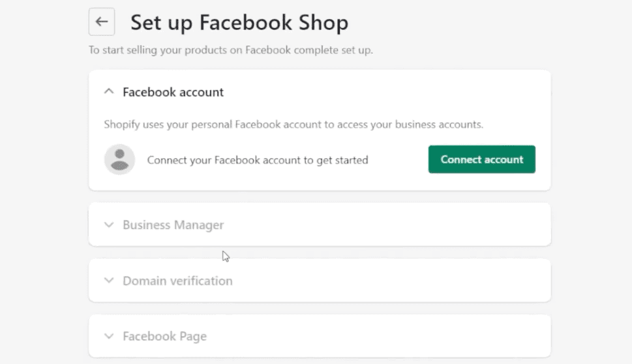This screenshot has width=632, height=364.
Task: Expand the Facebook Page chevron
Action: [x=109, y=336]
